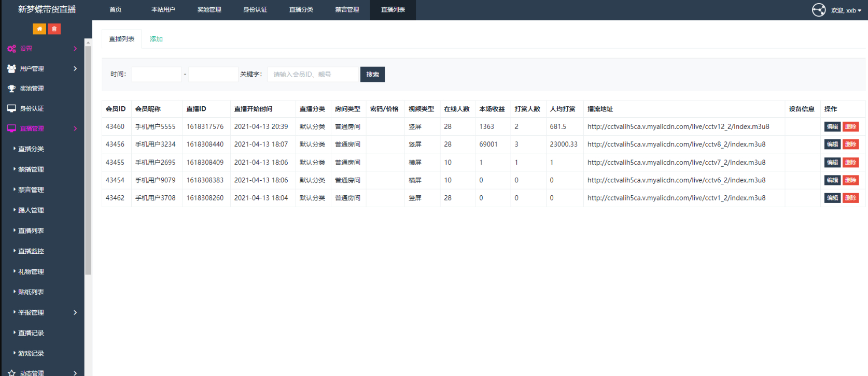
Task: Click the 用户管理 users icon
Action: coord(11,68)
